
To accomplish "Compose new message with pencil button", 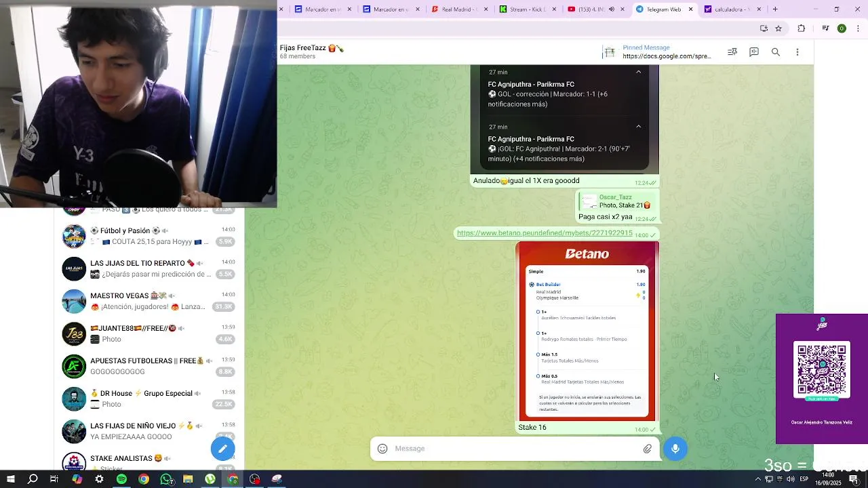I will point(222,449).
